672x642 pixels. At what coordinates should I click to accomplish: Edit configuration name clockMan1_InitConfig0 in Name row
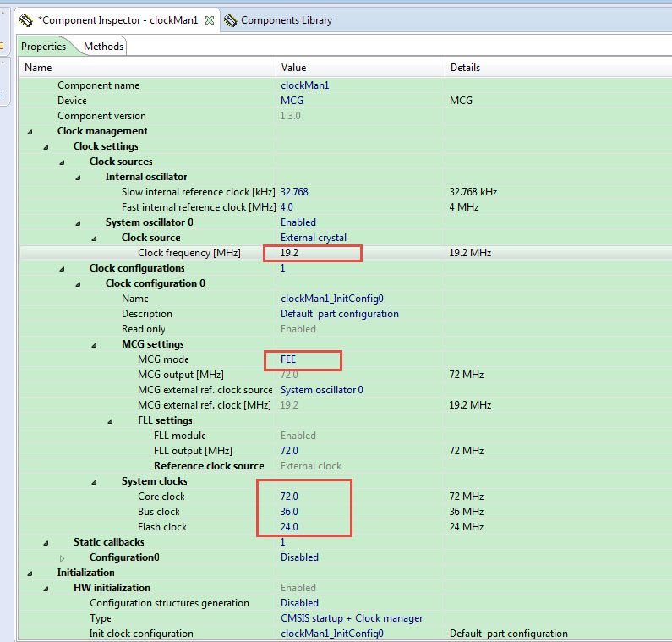pyautogui.click(x=332, y=299)
